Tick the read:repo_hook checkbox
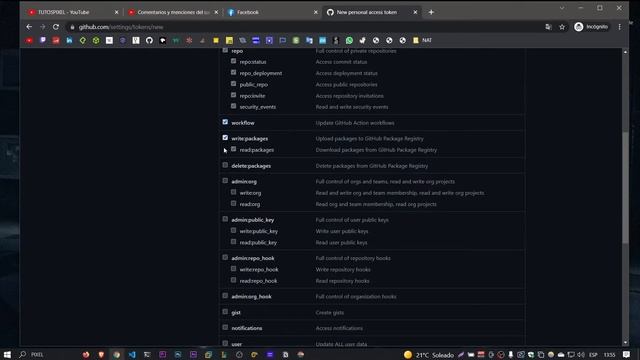Screen dimensions: 640x360 click(233, 280)
